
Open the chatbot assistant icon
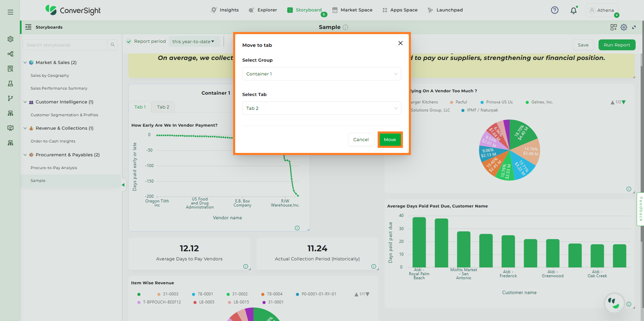tap(614, 303)
